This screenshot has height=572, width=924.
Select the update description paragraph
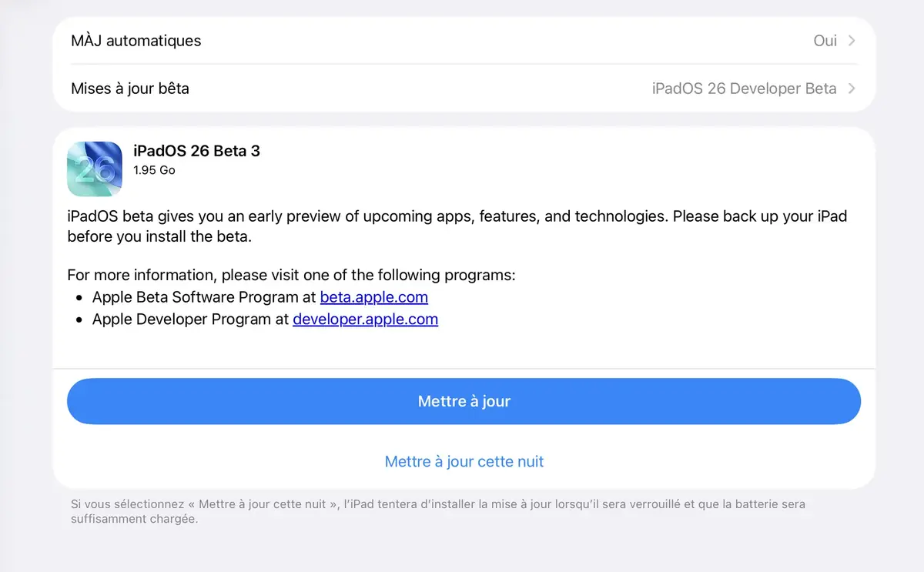point(457,226)
